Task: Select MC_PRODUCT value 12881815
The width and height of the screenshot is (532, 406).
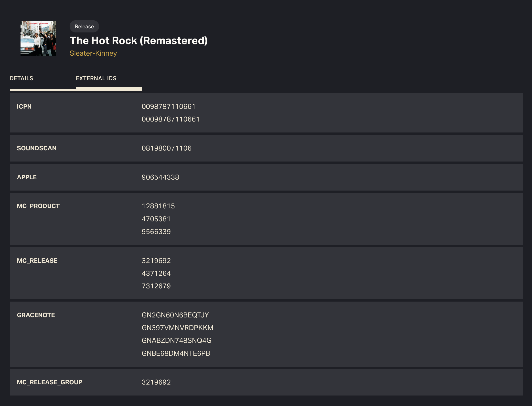Action: (x=158, y=206)
